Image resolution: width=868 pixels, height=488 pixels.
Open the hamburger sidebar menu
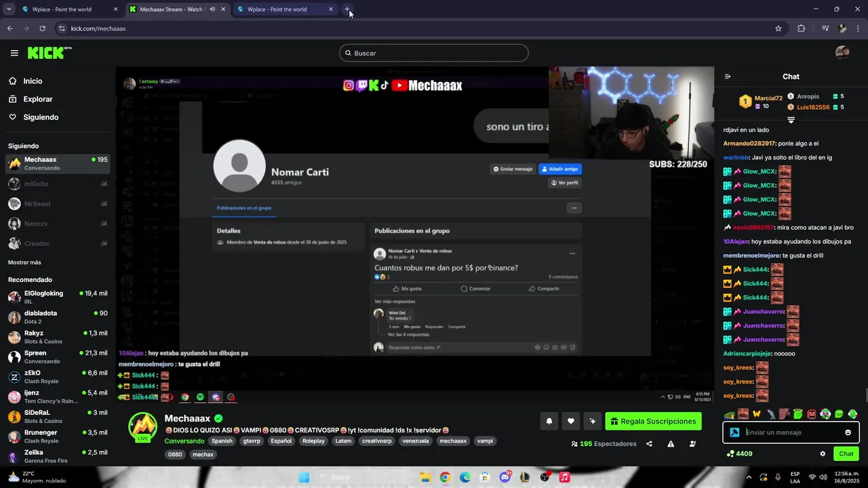[x=14, y=53]
